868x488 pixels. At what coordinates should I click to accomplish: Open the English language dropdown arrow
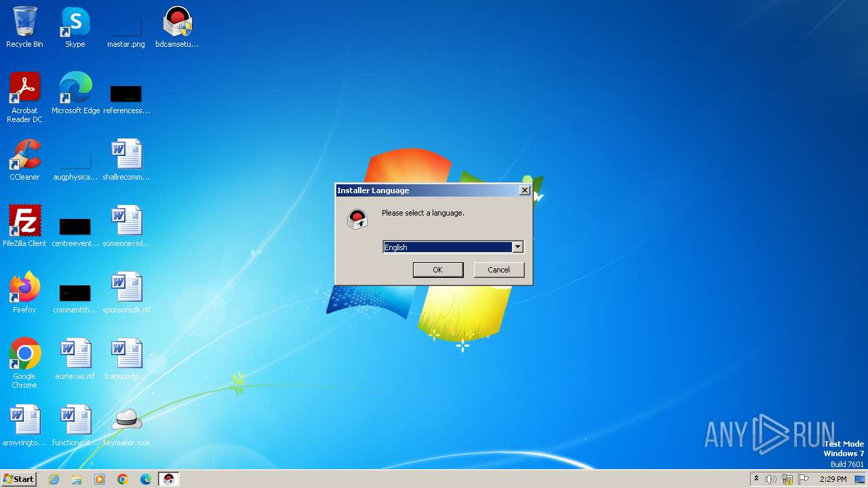point(517,247)
